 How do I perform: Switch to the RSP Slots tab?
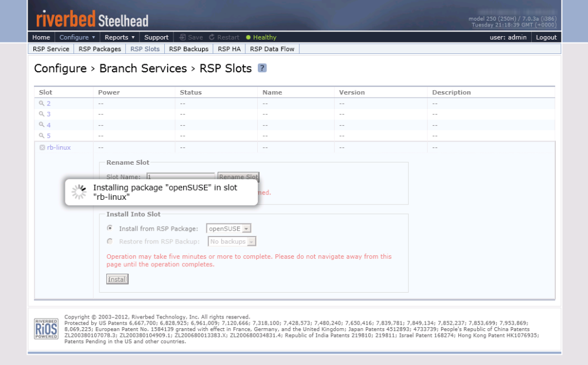click(145, 49)
